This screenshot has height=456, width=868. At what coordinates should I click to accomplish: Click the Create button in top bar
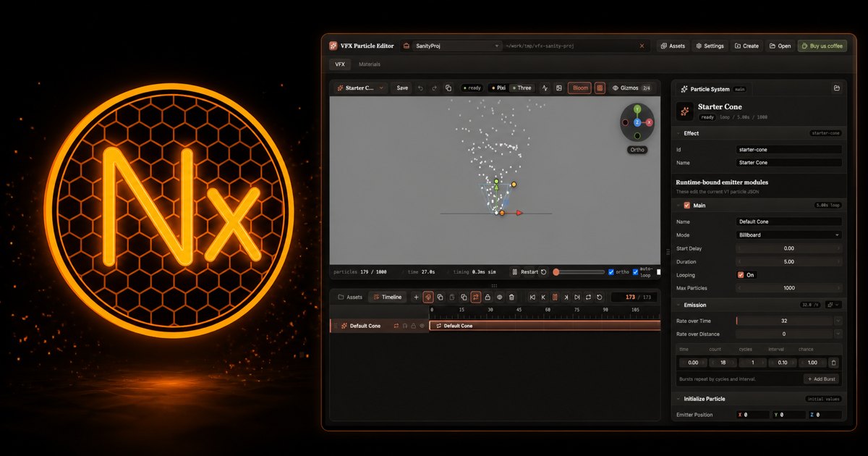pos(746,46)
